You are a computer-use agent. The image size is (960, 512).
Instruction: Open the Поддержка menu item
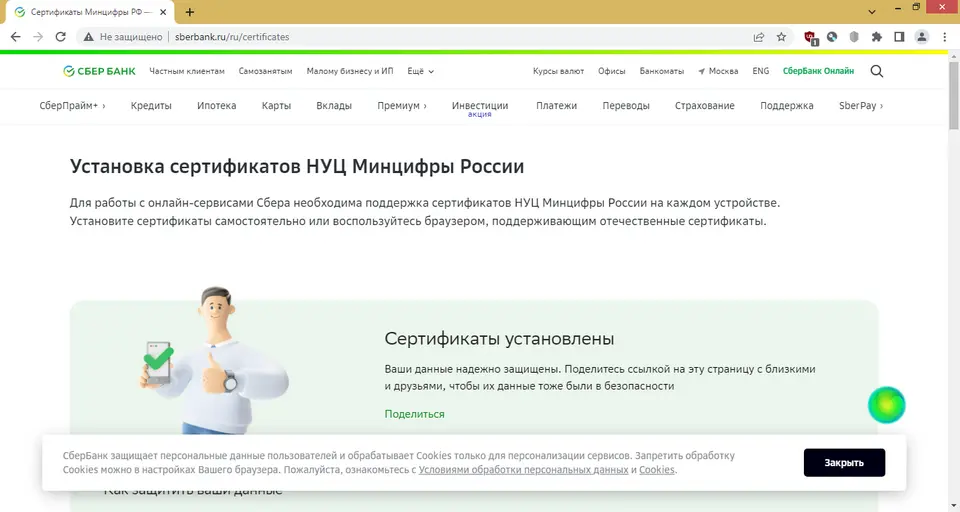pos(787,105)
